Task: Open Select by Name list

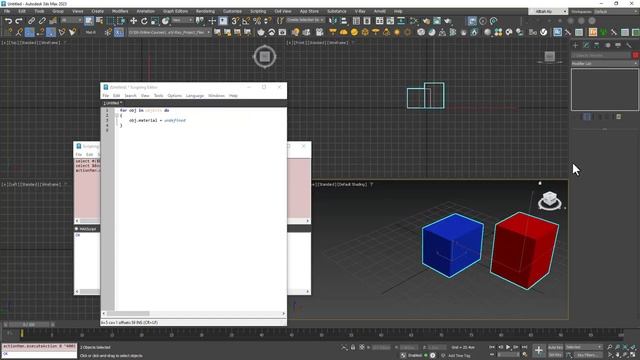Action: point(99,21)
